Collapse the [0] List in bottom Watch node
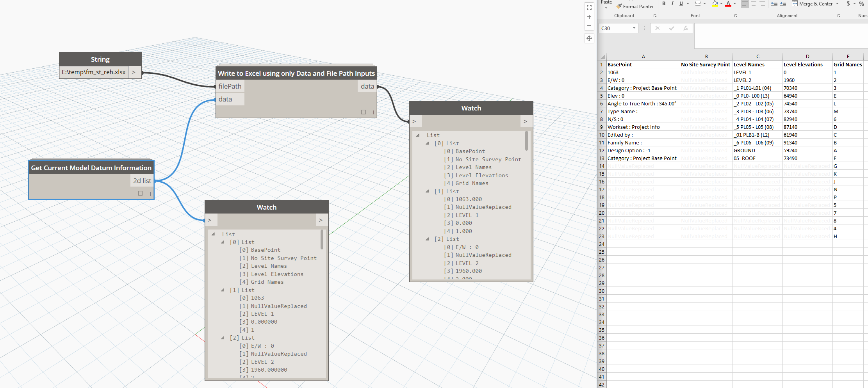Screen dimensions: 868x388 click(x=223, y=242)
